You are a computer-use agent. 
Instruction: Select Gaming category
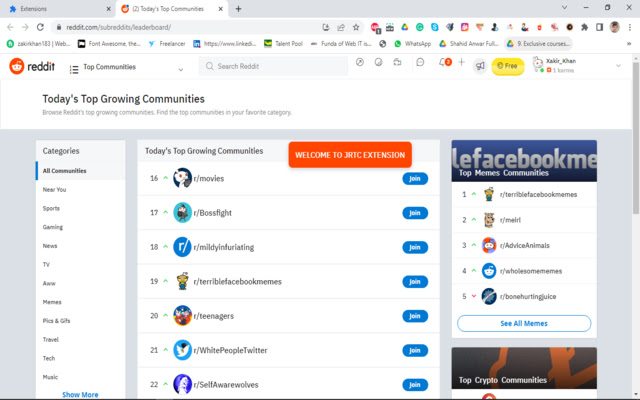pyautogui.click(x=53, y=227)
